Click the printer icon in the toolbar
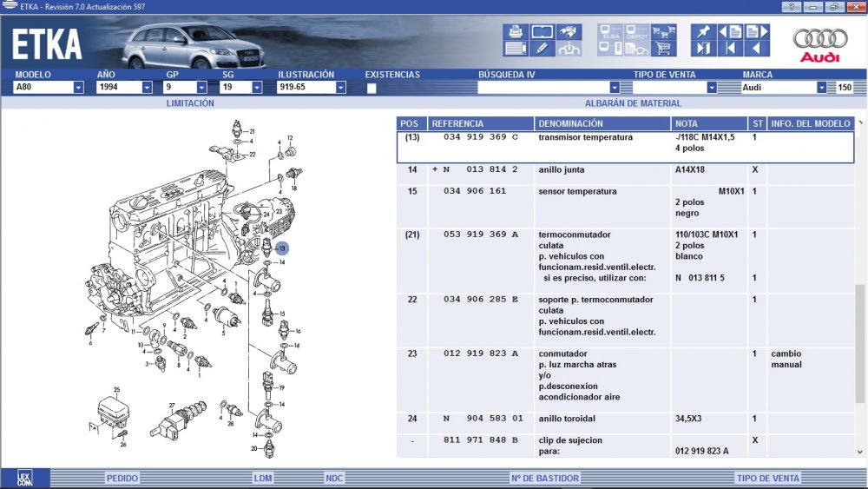868x489 pixels. [x=516, y=32]
